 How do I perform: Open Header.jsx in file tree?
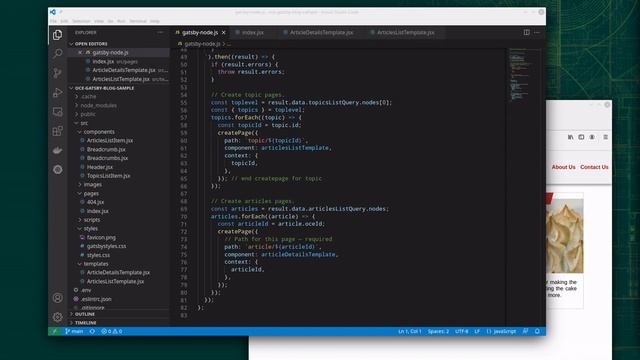point(100,167)
